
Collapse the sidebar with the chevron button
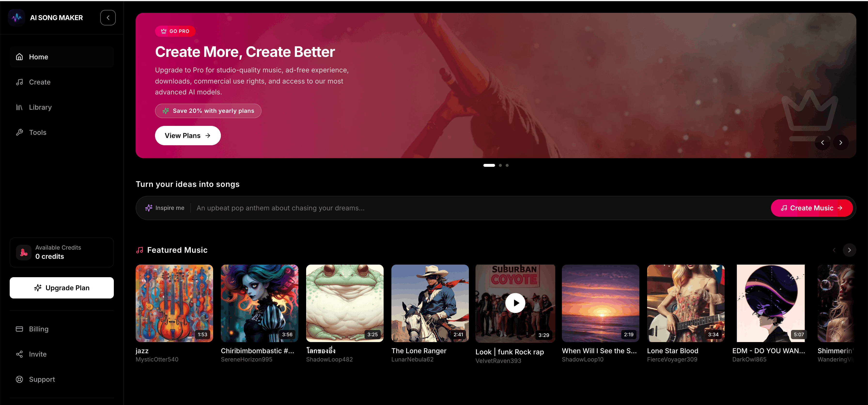pyautogui.click(x=108, y=17)
